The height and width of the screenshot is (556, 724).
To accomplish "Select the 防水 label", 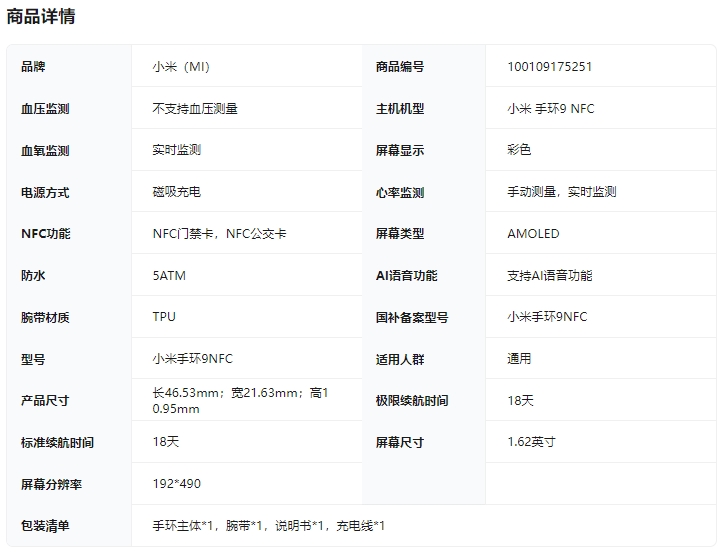I will point(33,276).
